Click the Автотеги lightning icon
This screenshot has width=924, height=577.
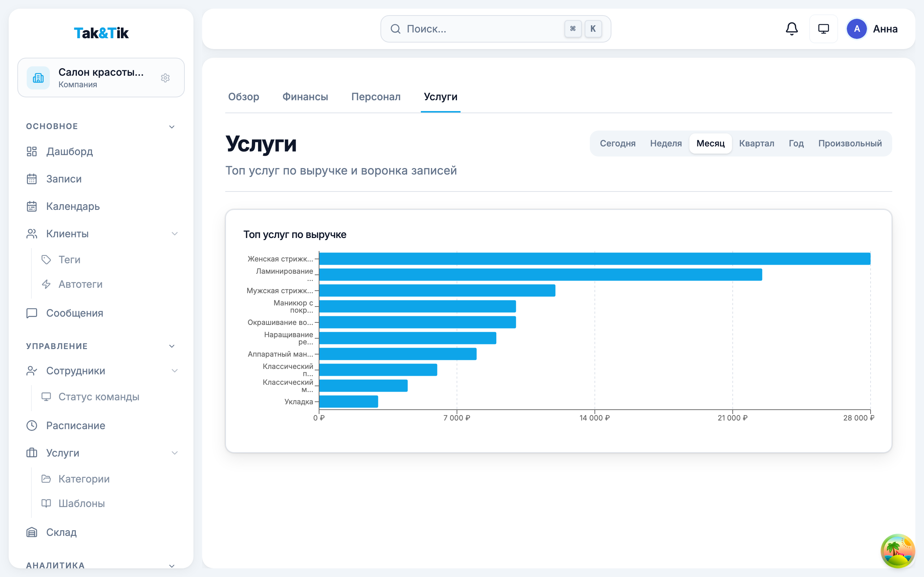(x=46, y=284)
